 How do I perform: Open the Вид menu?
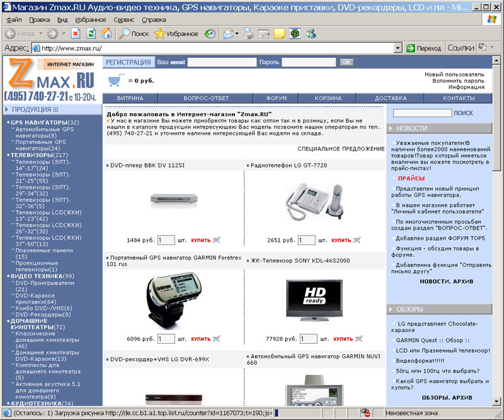coord(62,20)
